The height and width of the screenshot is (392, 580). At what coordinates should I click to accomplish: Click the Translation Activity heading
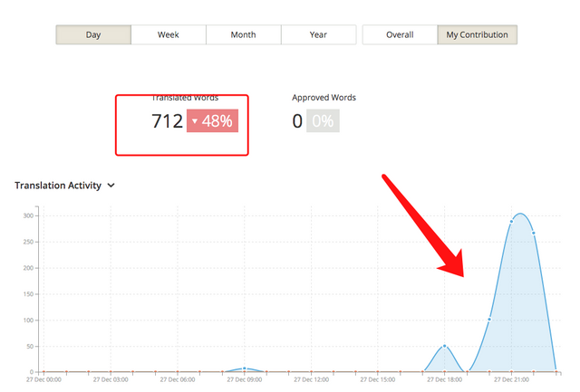pyautogui.click(x=58, y=186)
